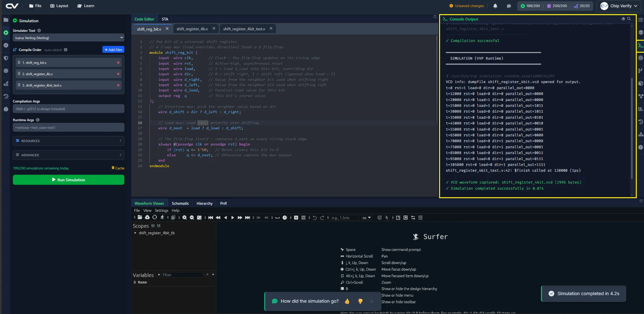Open the shift_register_4bit_test.v tab
Viewport: 644px width, 314px height.
coord(244,29)
